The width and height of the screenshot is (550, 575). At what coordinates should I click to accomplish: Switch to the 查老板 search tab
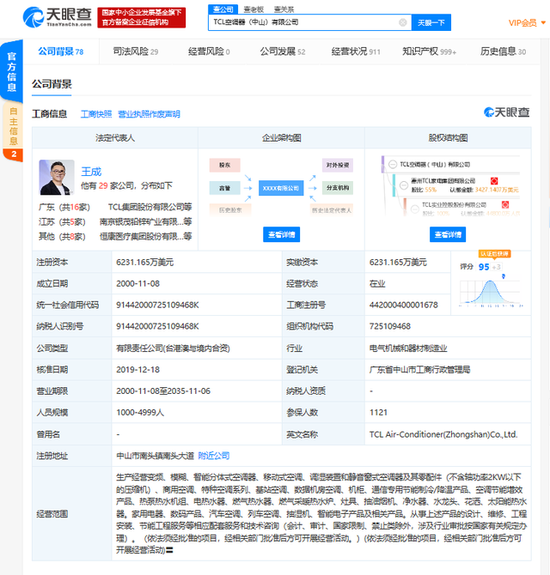254,9
